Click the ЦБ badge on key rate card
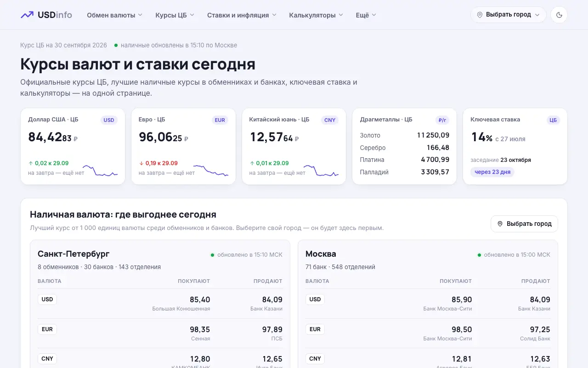The image size is (588, 368). click(553, 120)
